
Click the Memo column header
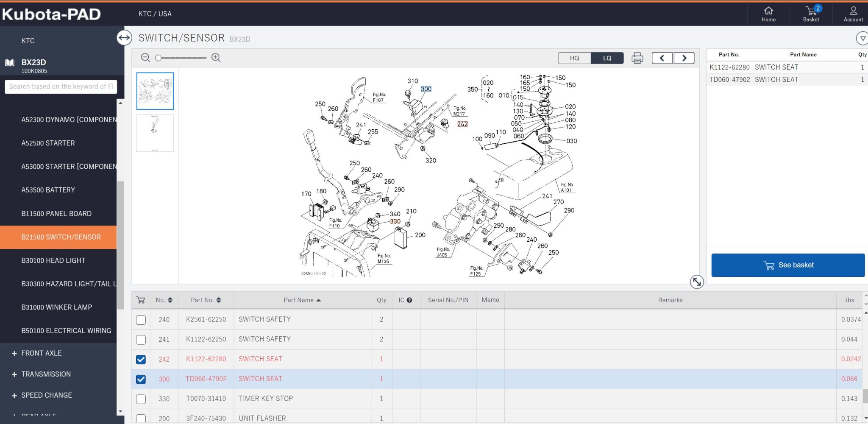click(x=490, y=300)
